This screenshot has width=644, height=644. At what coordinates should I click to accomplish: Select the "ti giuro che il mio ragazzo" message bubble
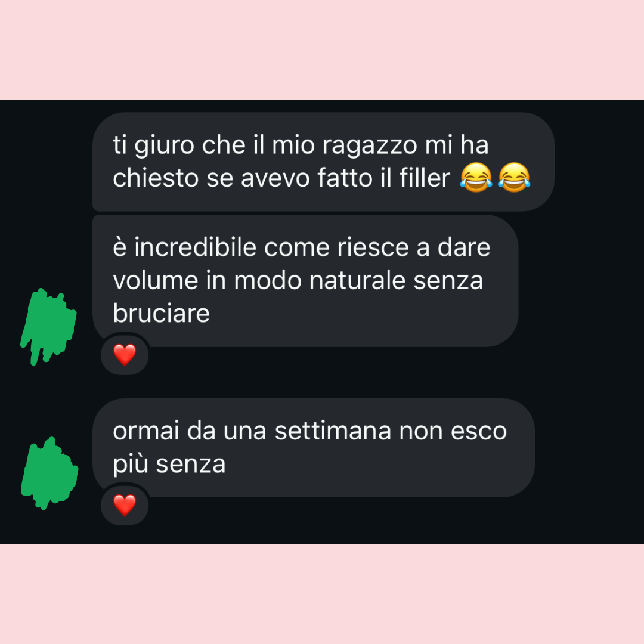click(x=324, y=162)
